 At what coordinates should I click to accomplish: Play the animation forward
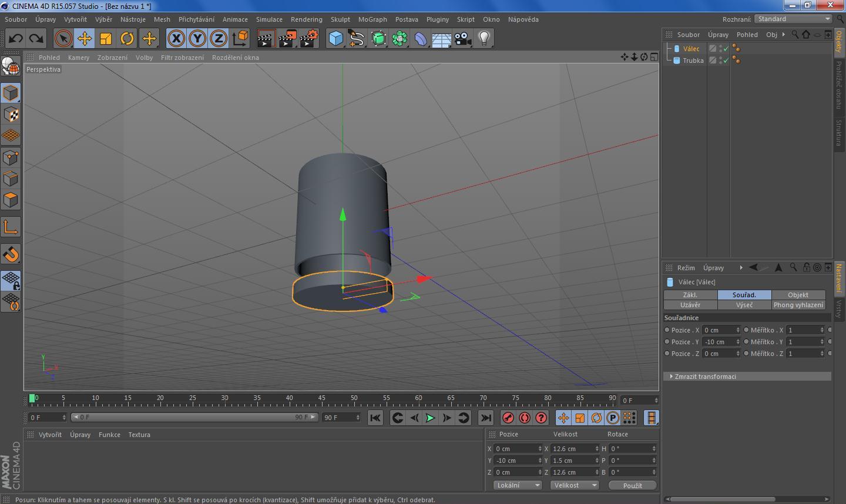pos(430,418)
